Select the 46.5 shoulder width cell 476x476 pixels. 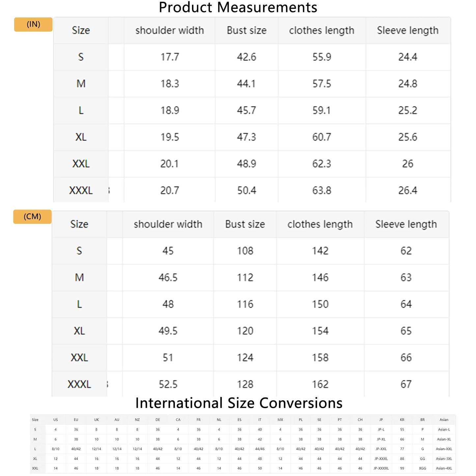click(168, 277)
